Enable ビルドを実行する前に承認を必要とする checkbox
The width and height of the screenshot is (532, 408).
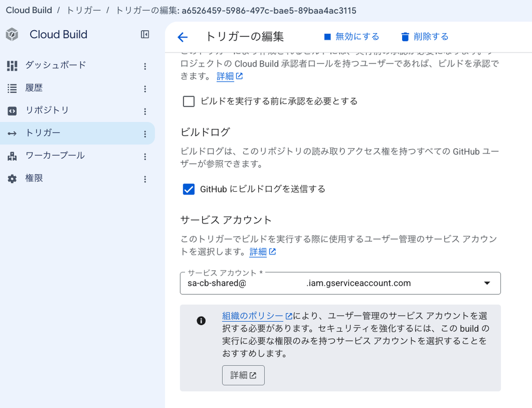[189, 101]
